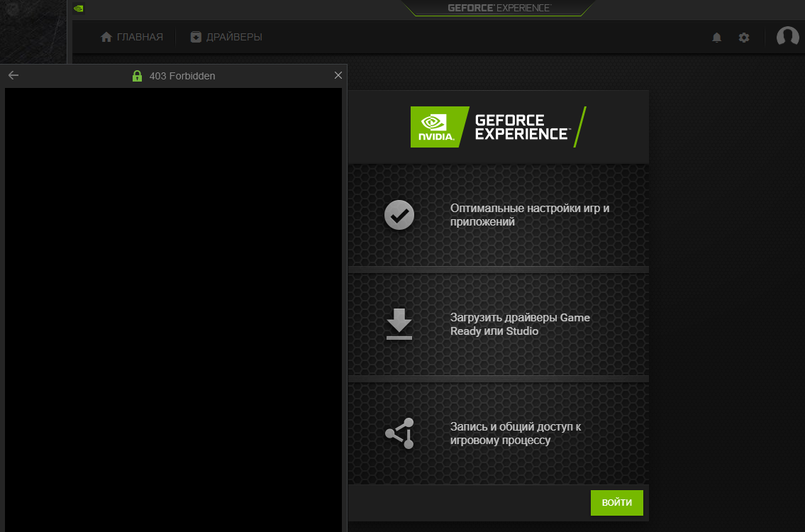Click the ВОЙТИ login button
Image resolution: width=805 pixels, height=532 pixels.
click(x=616, y=502)
